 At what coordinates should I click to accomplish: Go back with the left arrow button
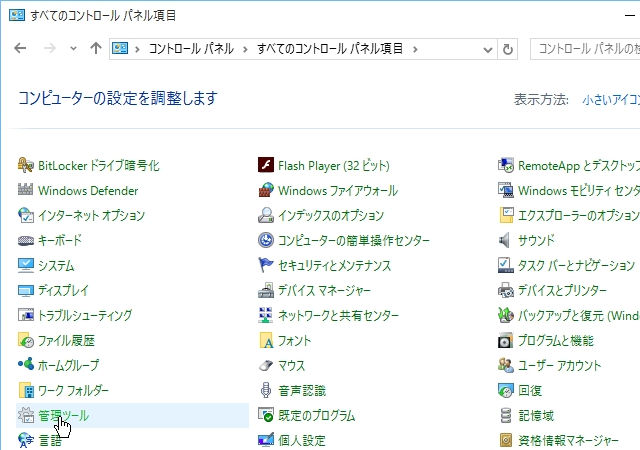[x=20, y=49]
